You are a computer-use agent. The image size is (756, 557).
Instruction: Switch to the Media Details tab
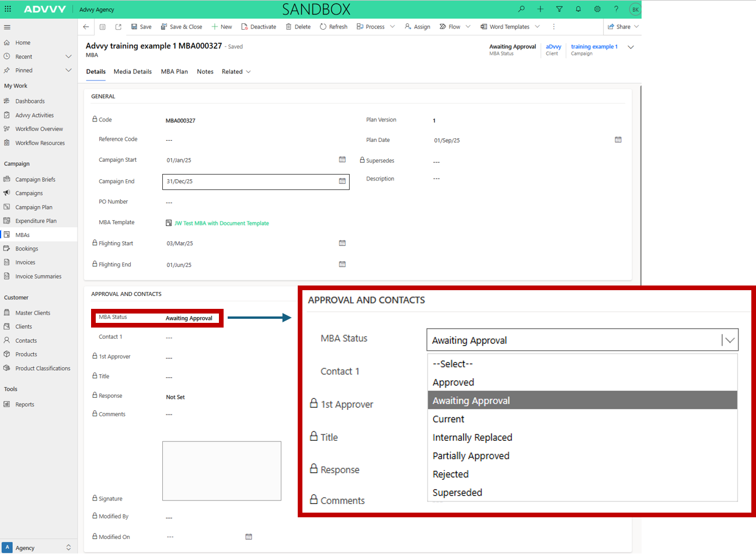pyautogui.click(x=133, y=72)
